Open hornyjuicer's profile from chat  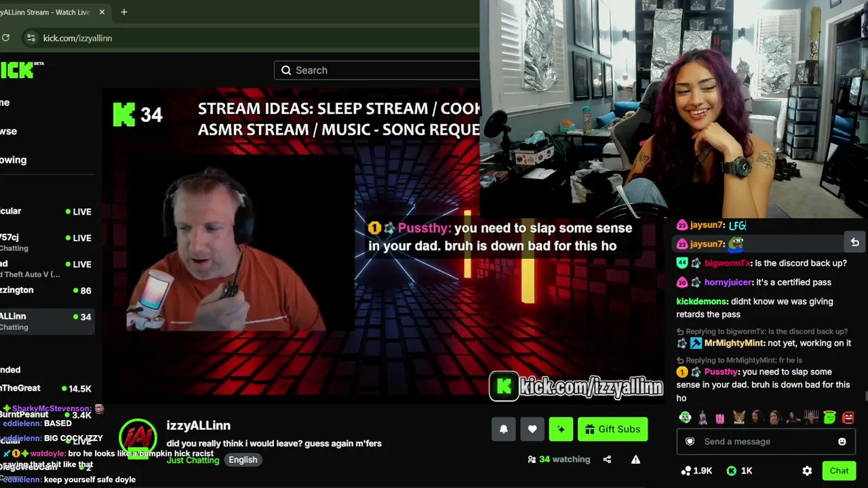(728, 283)
